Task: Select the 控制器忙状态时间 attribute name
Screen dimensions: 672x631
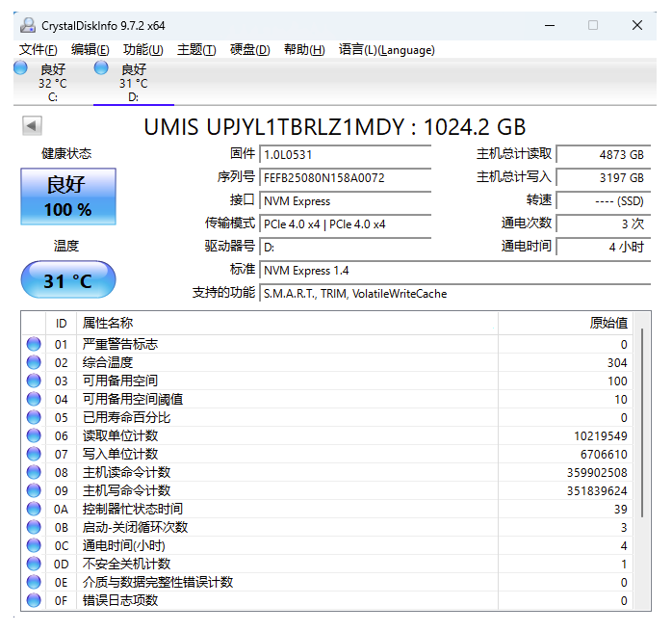Action: tap(133, 509)
